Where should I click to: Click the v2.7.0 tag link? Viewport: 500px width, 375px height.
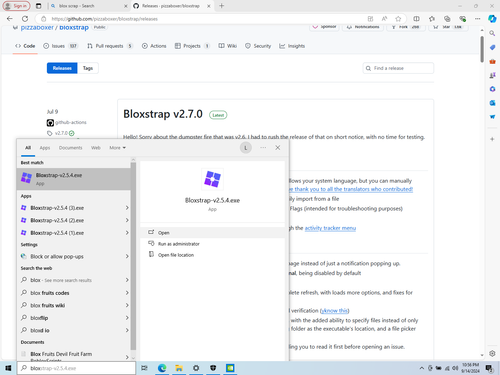pyautogui.click(x=61, y=133)
